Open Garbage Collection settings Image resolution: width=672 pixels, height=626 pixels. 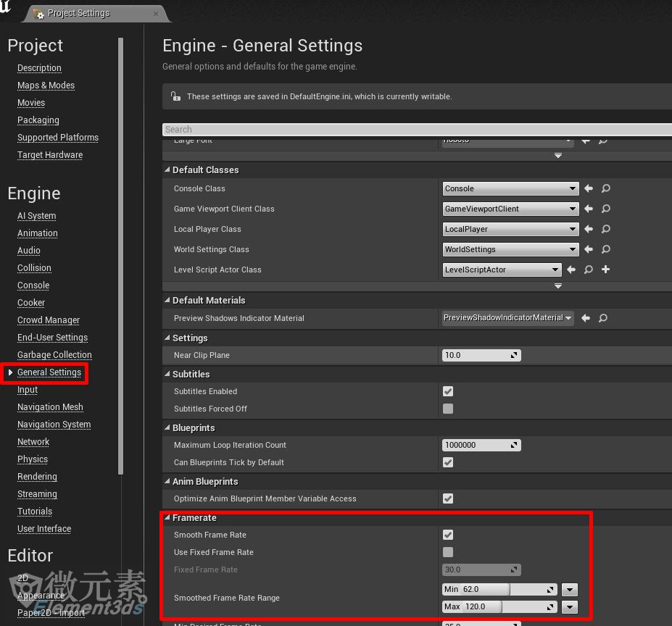pyautogui.click(x=54, y=355)
